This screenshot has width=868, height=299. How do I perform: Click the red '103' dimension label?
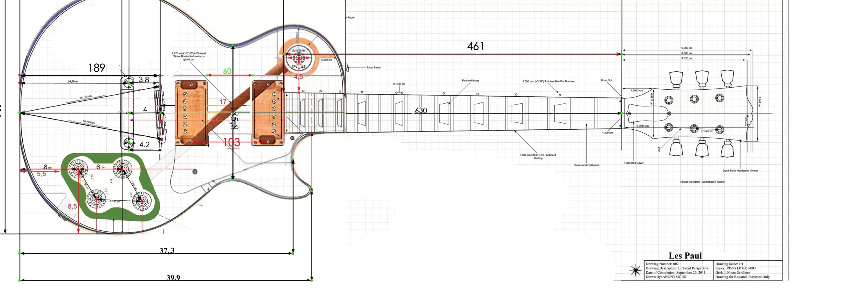pos(232,142)
